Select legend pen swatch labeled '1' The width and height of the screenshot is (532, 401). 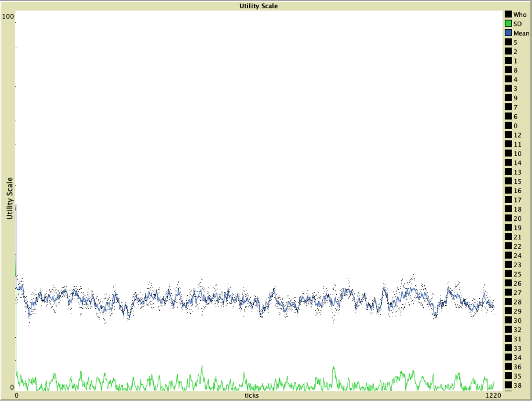click(508, 60)
